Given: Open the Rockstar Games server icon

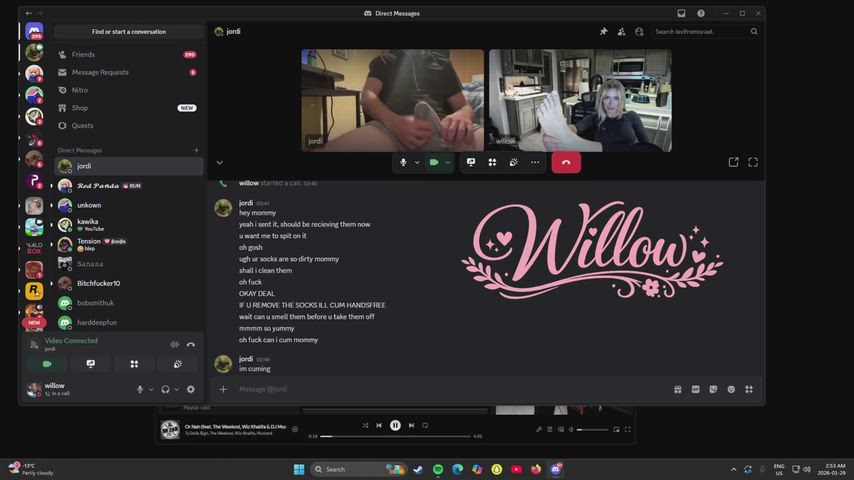Looking at the screenshot, I should 34,291.
